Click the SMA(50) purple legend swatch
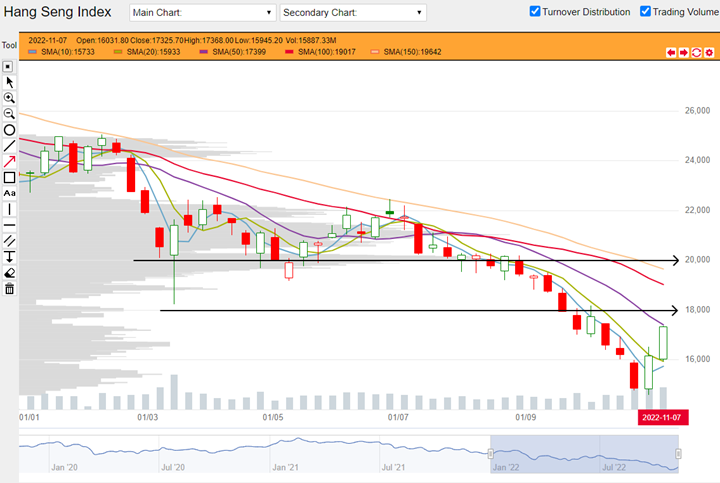This screenshot has width=720, height=483. coord(204,52)
